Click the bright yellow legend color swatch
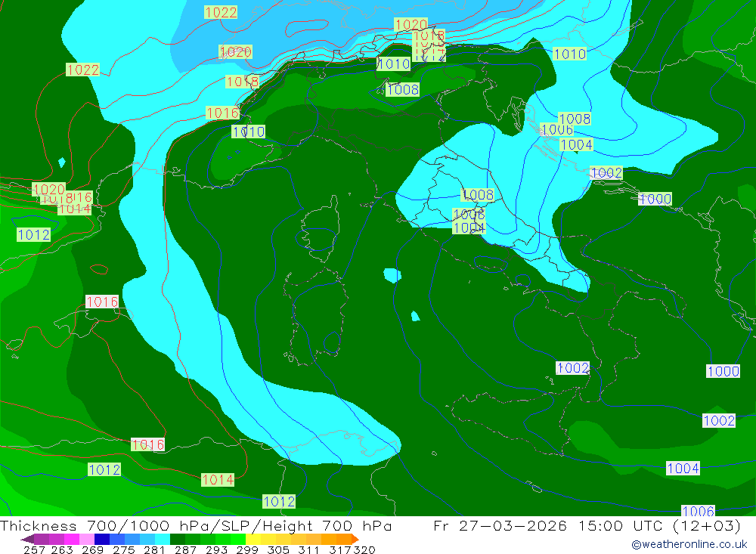This screenshot has height=554, width=756. (x=253, y=539)
